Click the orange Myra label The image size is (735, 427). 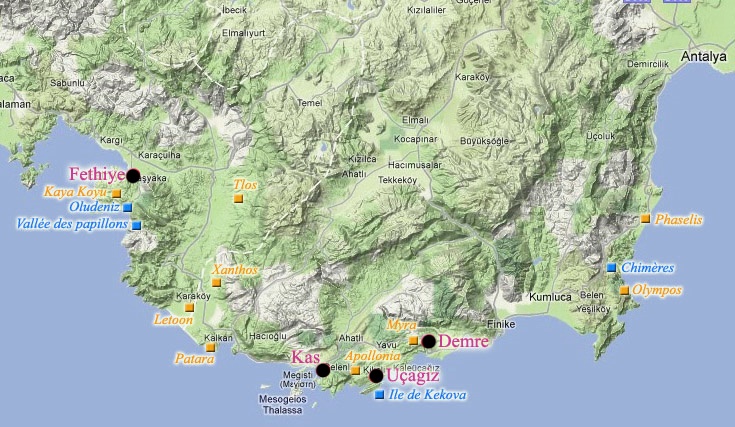401,325
